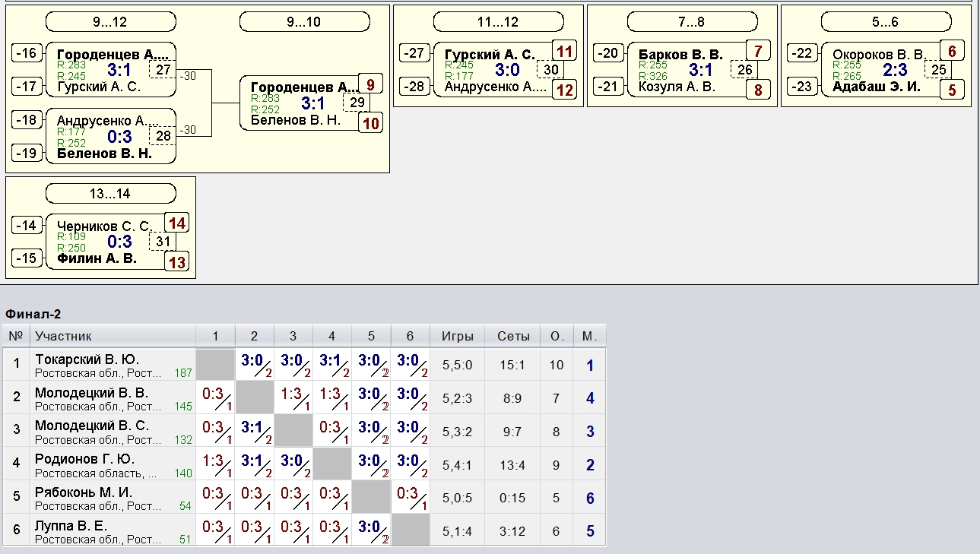The height and width of the screenshot is (554, 980).
Task: Select Токарский В. Ю. table row name
Action: (x=87, y=359)
